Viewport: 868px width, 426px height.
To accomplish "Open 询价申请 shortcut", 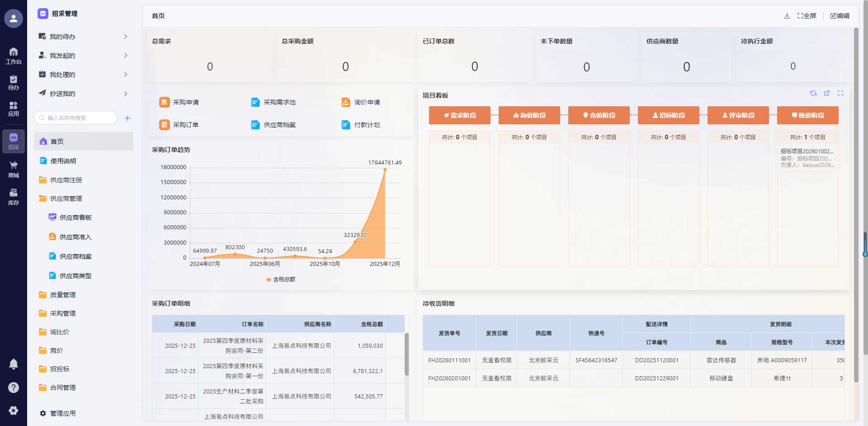I will [x=361, y=102].
